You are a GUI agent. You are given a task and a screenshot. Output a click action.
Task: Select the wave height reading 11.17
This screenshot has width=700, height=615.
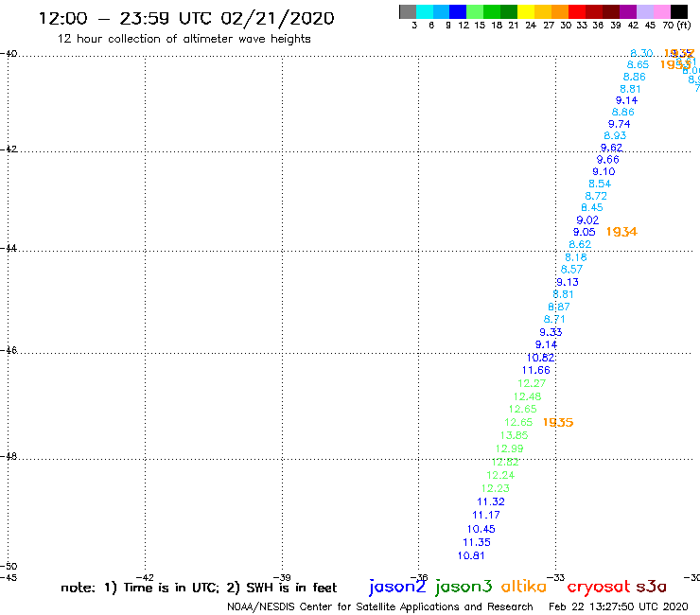point(486,515)
